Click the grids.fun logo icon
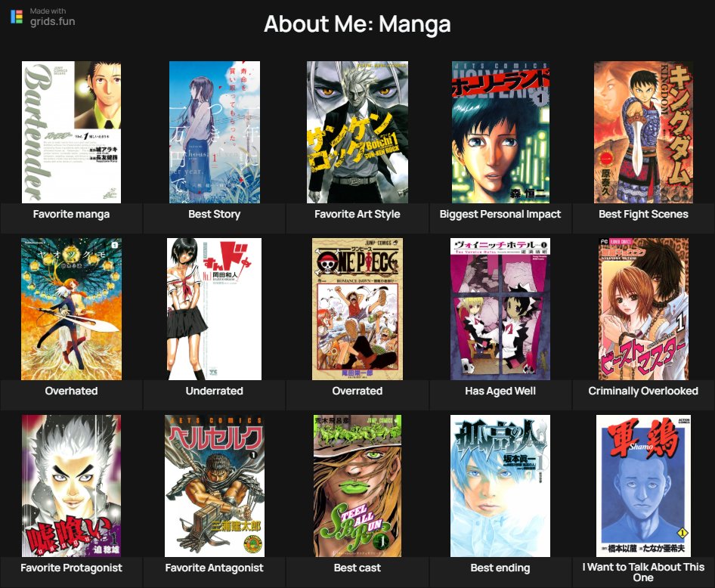 click(x=17, y=17)
